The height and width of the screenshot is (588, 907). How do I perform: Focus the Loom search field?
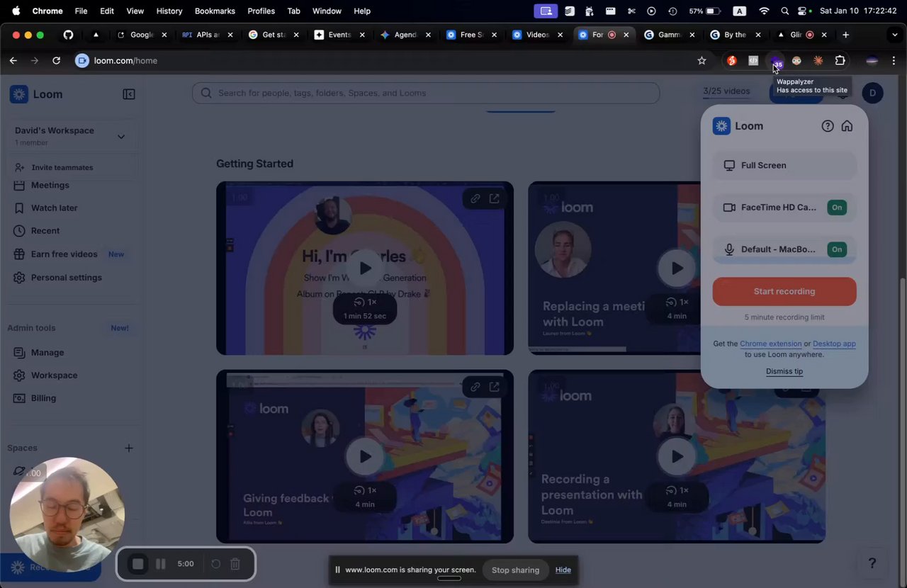(x=426, y=93)
